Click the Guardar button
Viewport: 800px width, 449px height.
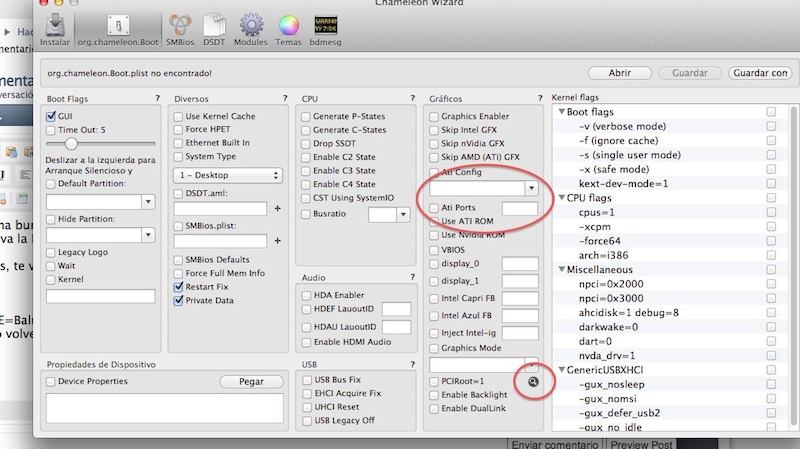tap(690, 73)
